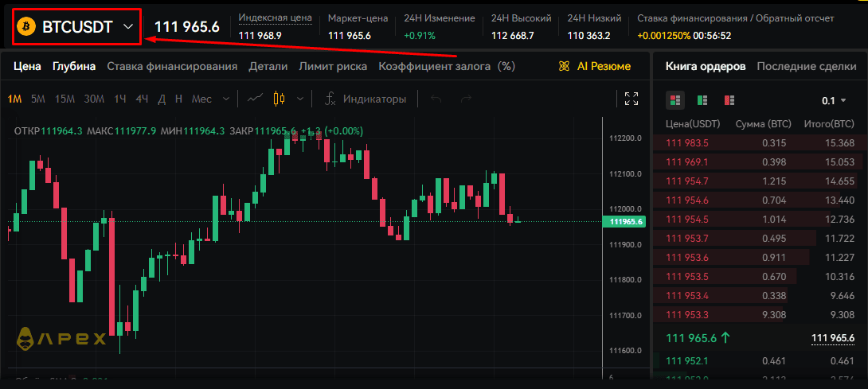Select ask price 111 953.4
868x389 pixels.
[687, 295]
